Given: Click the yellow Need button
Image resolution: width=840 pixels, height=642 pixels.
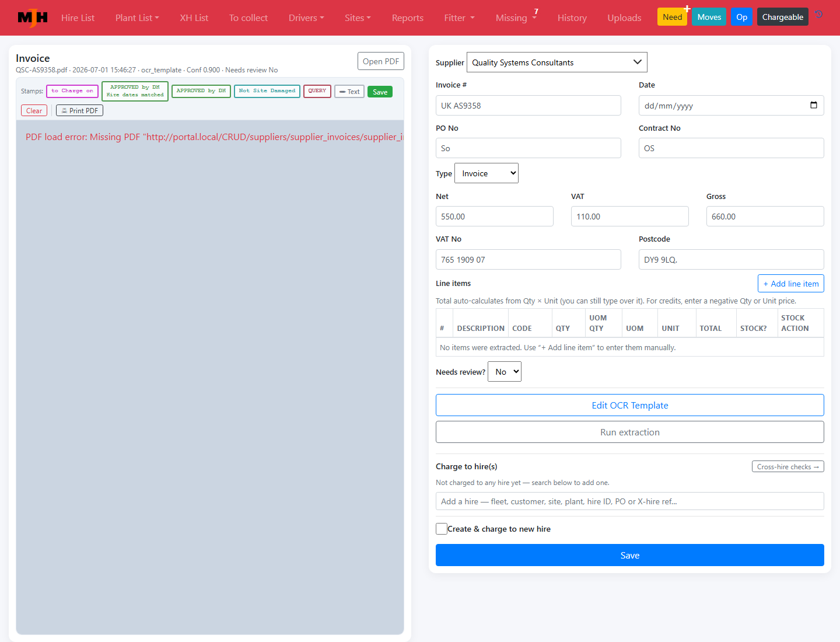Looking at the screenshot, I should (x=672, y=17).
